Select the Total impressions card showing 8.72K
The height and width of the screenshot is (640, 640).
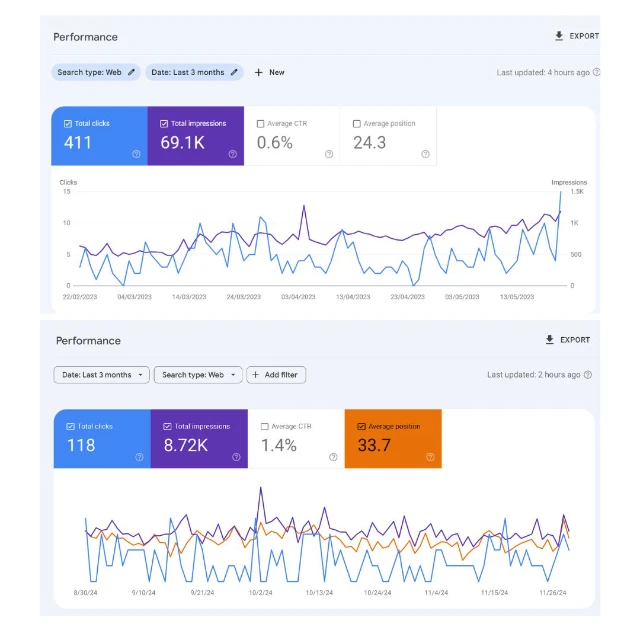pyautogui.click(x=198, y=439)
